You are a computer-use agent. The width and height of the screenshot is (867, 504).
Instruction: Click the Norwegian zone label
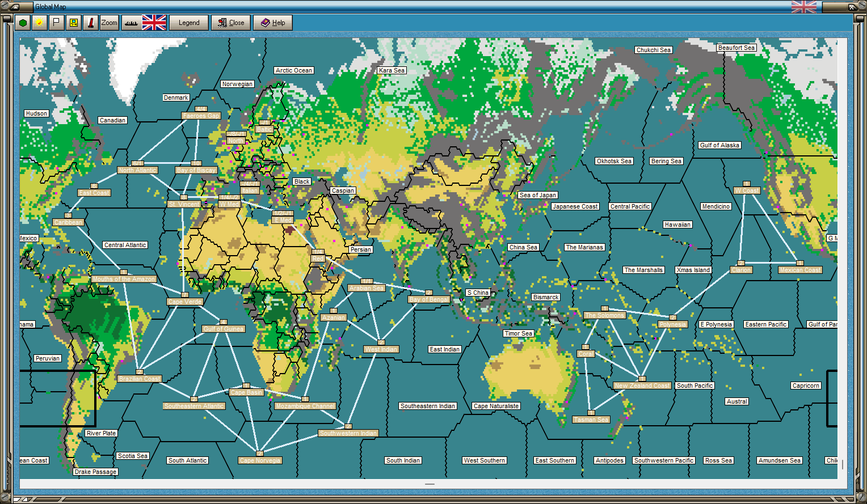(x=237, y=84)
